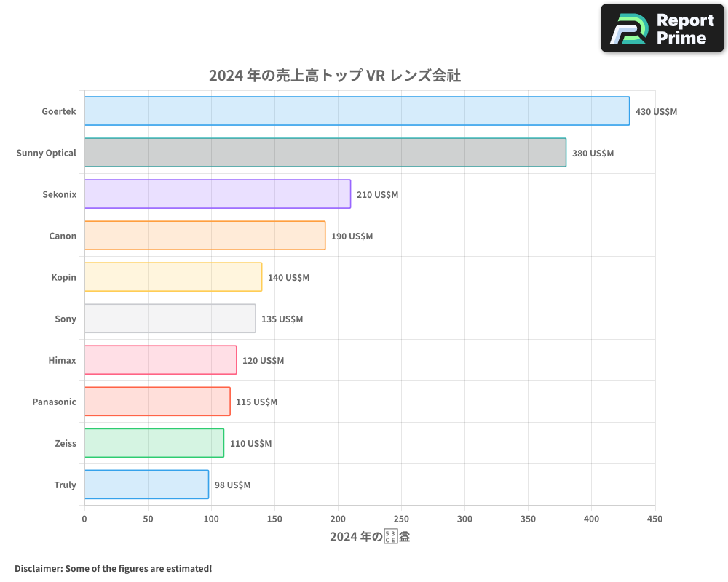Select the Sony gray bar
This screenshot has width=728, height=582.
[x=170, y=319]
